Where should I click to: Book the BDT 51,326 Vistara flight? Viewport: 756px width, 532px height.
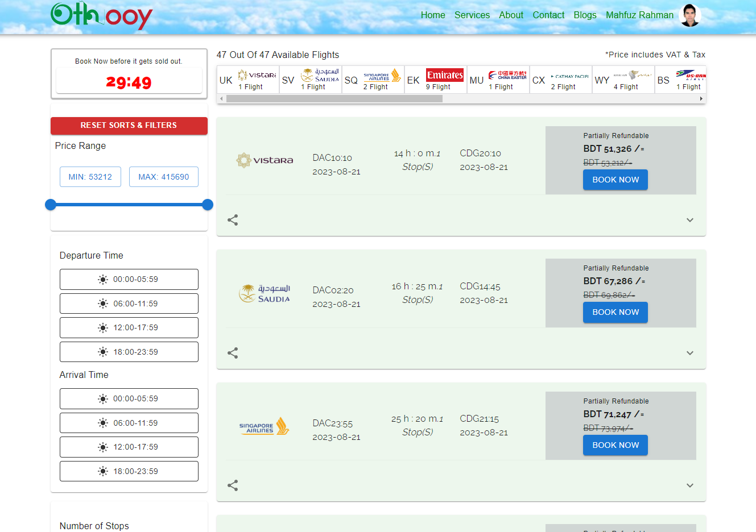[615, 180]
